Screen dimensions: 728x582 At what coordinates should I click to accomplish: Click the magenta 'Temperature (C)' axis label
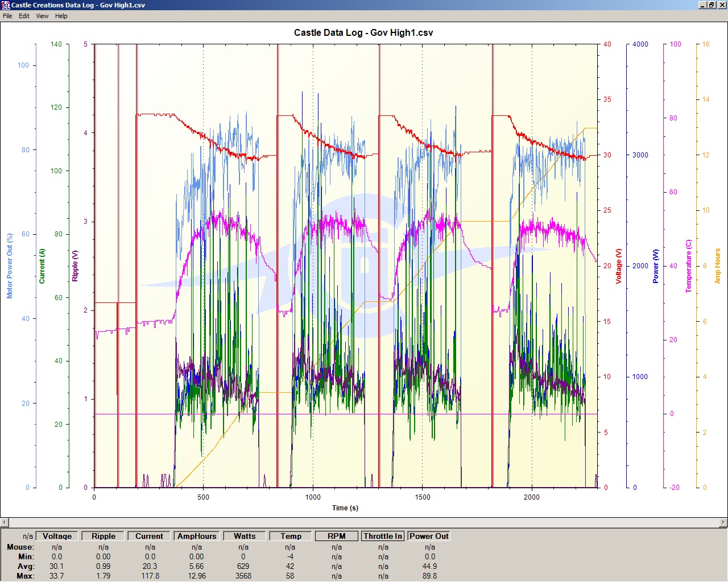[x=688, y=266]
